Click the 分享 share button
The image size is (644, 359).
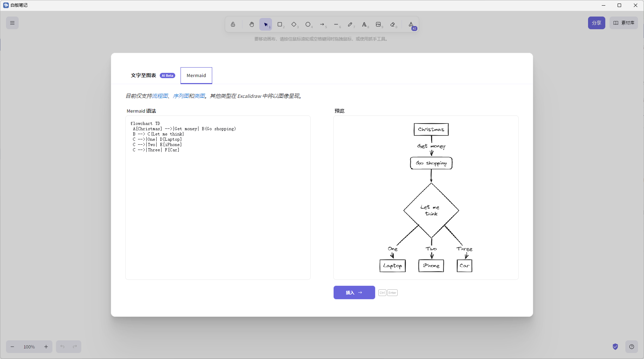coord(596,23)
